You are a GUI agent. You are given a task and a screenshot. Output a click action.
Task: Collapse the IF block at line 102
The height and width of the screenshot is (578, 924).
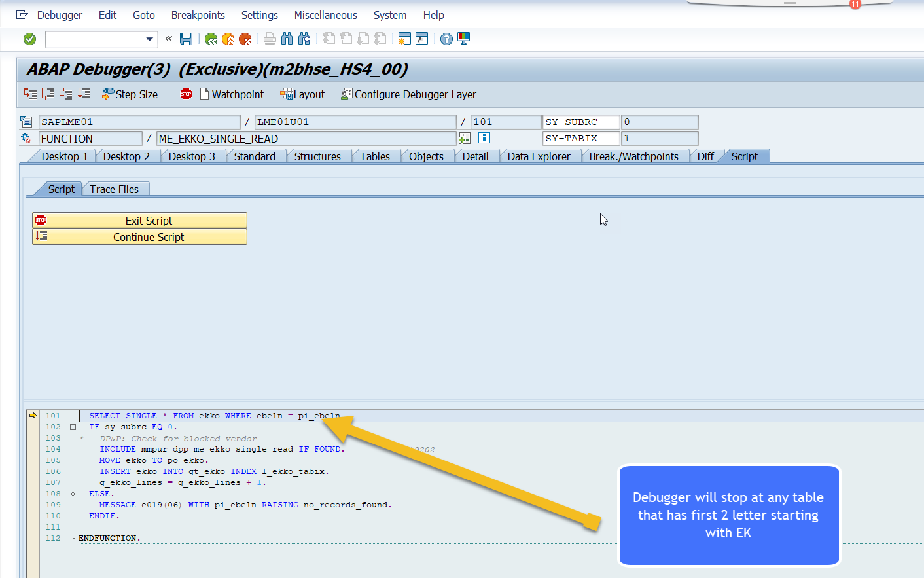tap(73, 427)
